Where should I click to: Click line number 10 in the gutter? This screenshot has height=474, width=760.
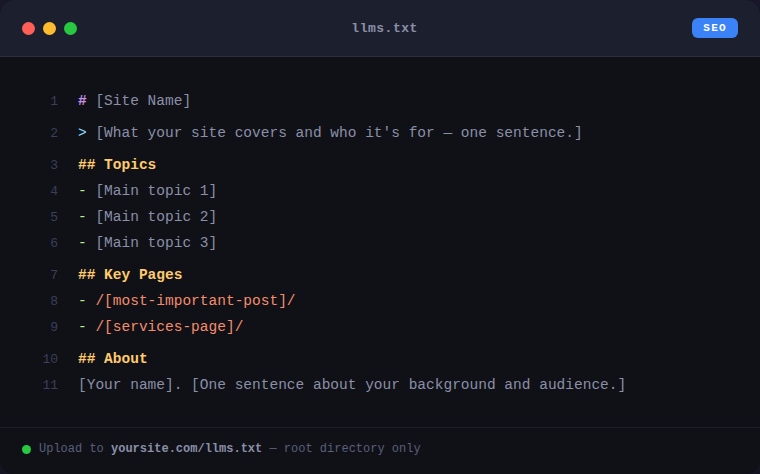[x=50, y=359]
